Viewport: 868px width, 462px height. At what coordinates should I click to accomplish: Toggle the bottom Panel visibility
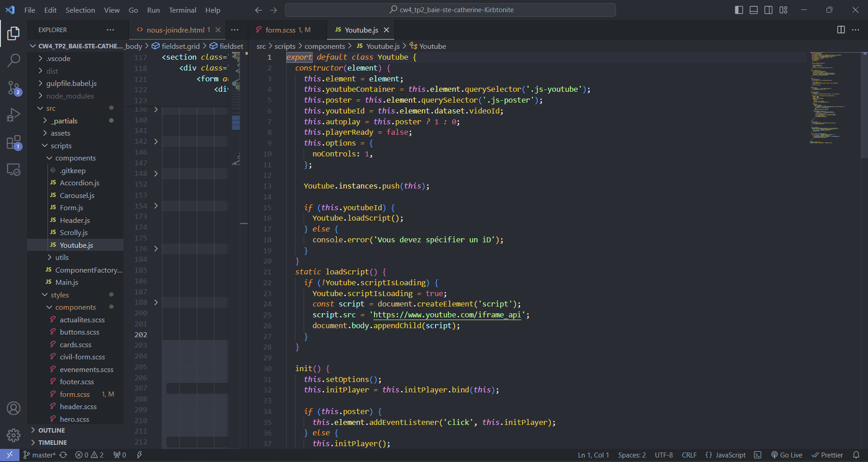tap(754, 10)
